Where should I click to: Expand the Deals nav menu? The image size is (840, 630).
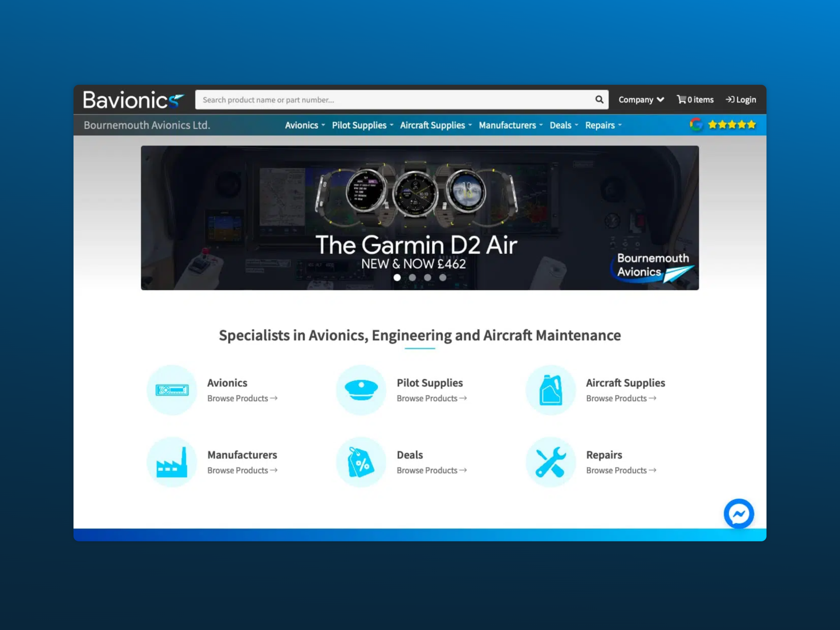pos(564,125)
